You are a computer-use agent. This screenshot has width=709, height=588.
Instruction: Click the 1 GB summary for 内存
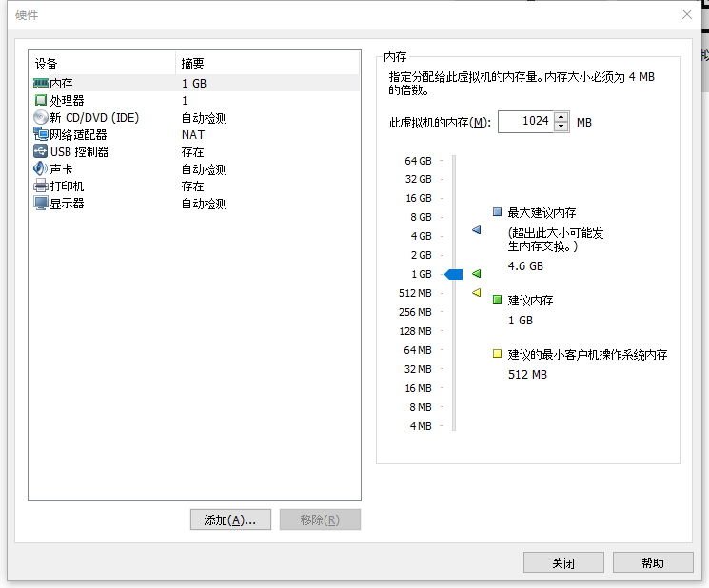194,83
